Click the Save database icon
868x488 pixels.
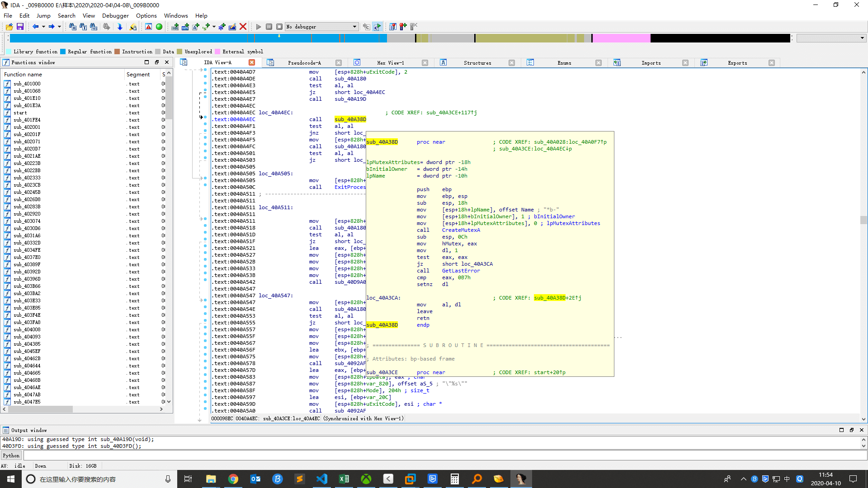coord(20,27)
